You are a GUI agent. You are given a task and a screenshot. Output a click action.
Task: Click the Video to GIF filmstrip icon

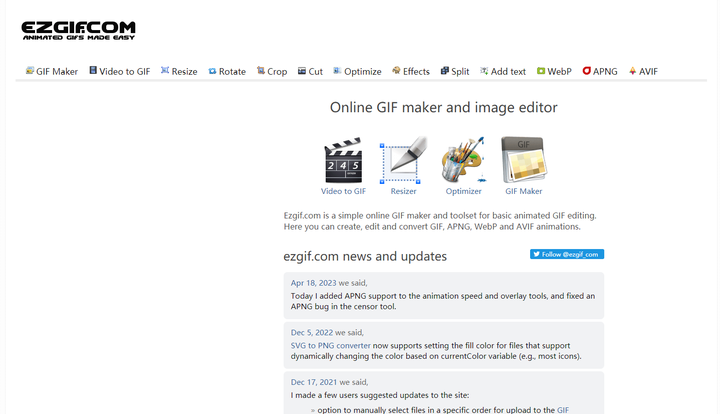pyautogui.click(x=93, y=70)
